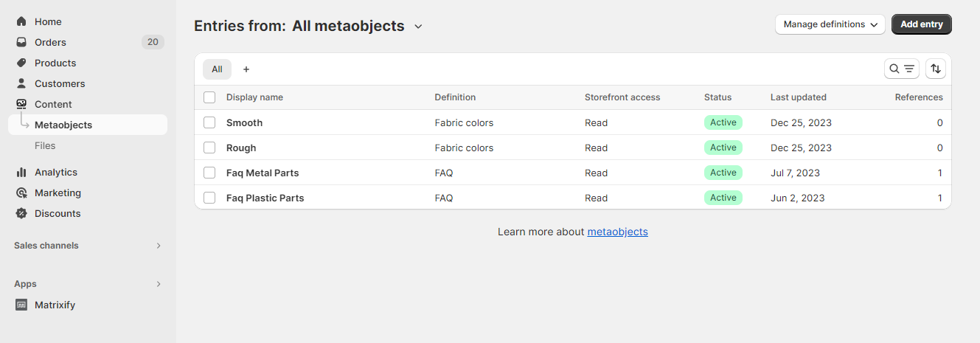Screen dimensions: 980x343
Task: Click the Products tag icon
Action: tap(21, 63)
